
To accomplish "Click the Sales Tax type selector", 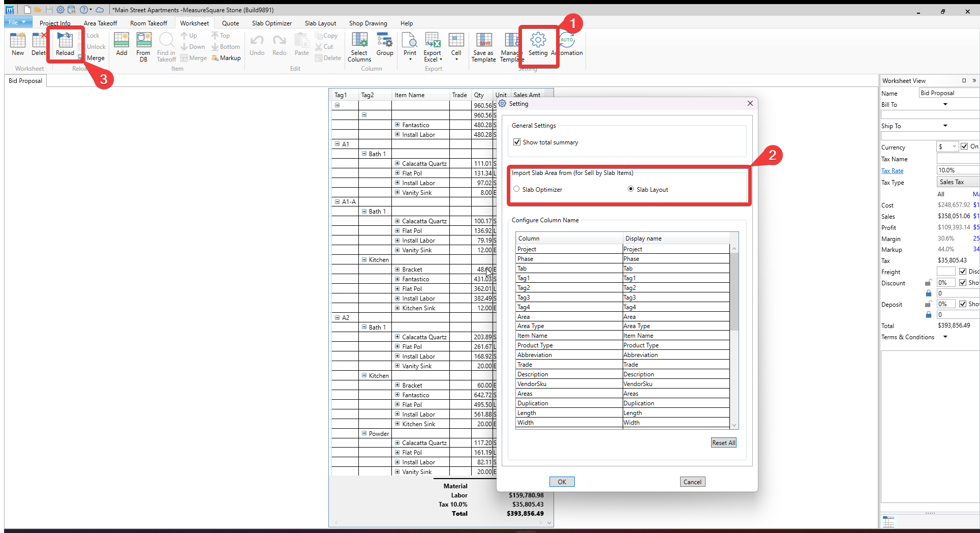I will tap(958, 182).
